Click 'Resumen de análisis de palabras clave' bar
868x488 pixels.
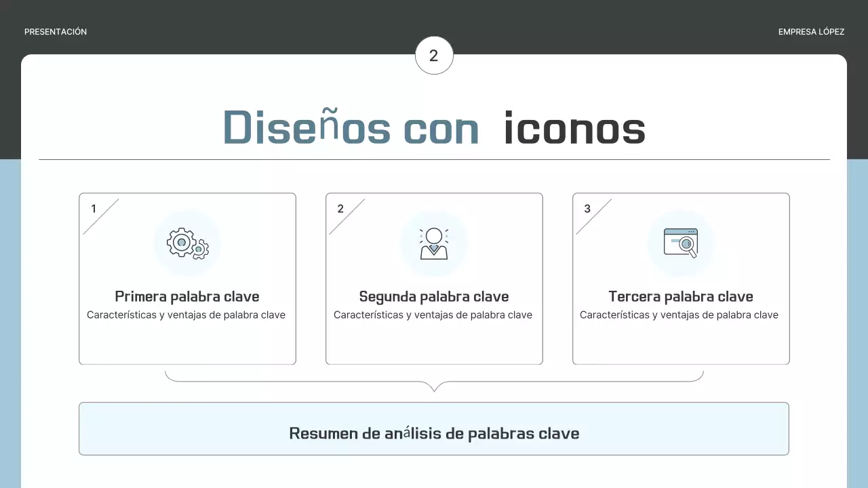(x=434, y=428)
